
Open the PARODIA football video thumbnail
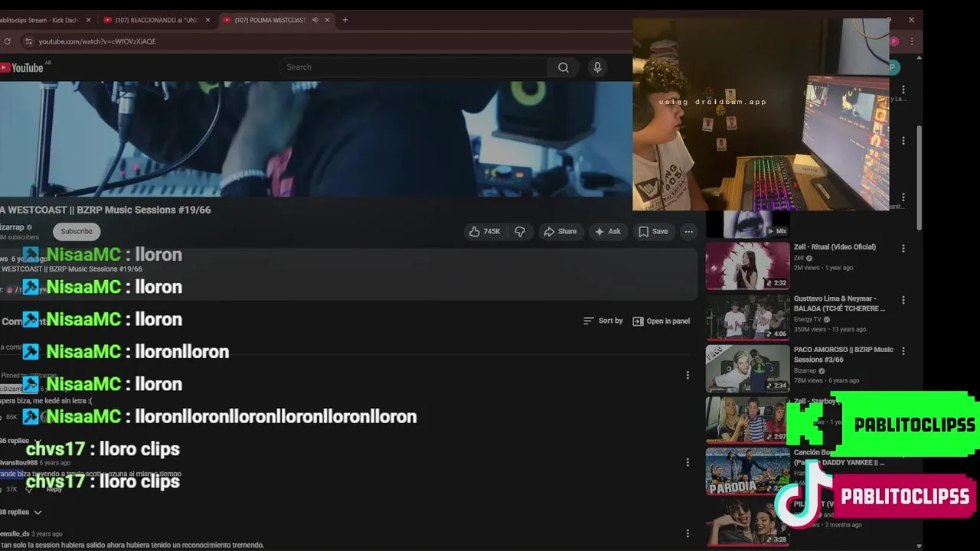pos(747,471)
